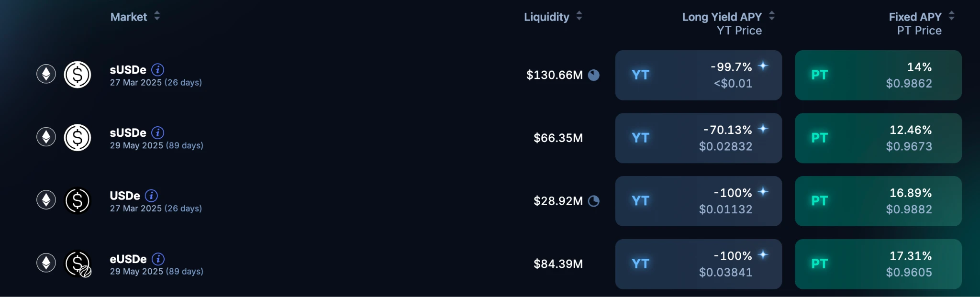Click info icon for sUSDe 29 May market
Viewport: 980px width, 297px height.
click(157, 132)
